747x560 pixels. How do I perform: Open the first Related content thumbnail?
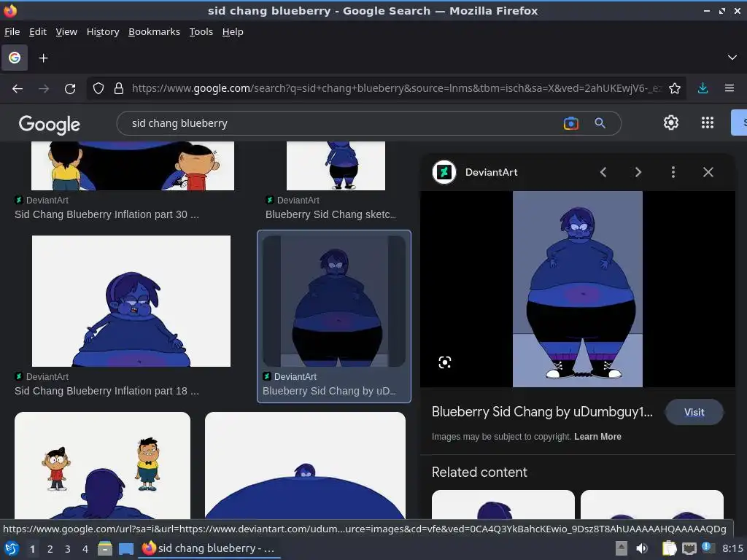[x=503, y=505]
